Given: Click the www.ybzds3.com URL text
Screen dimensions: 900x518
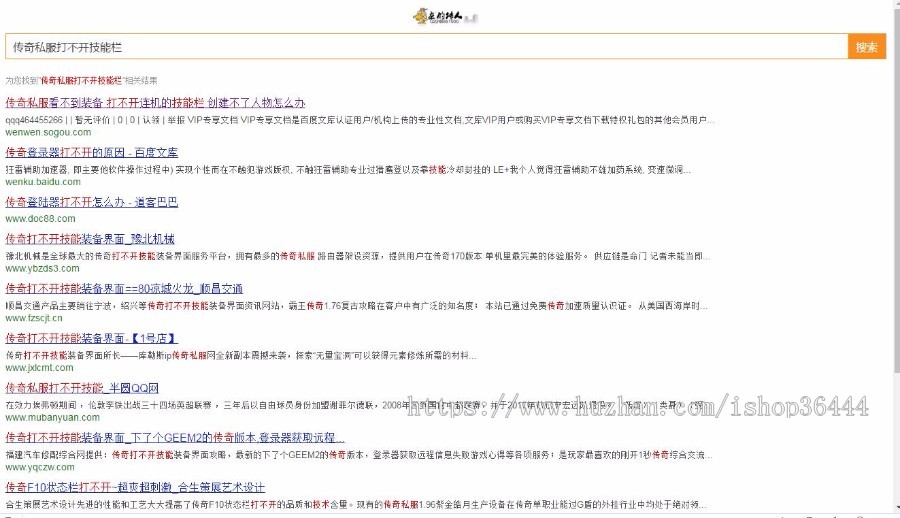Looking at the screenshot, I should [42, 268].
